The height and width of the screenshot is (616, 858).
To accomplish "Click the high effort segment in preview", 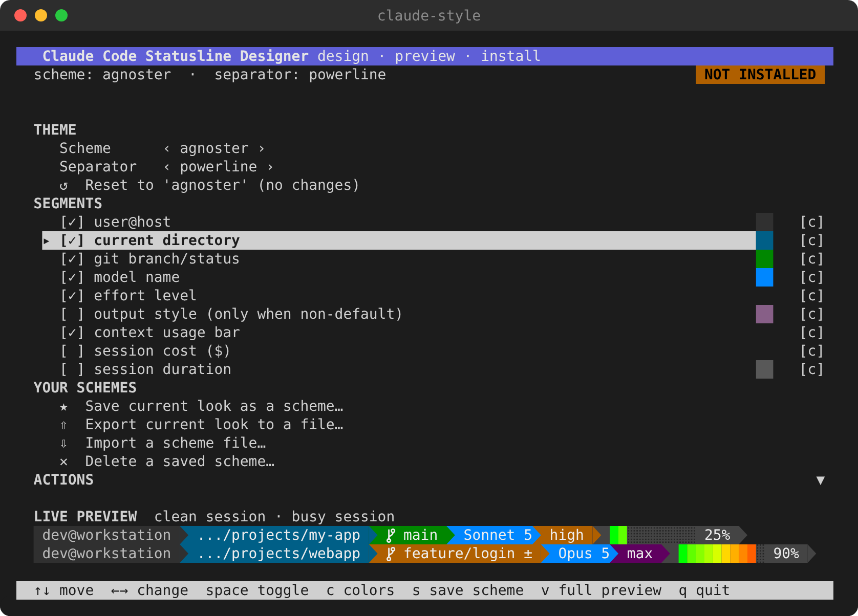I will point(567,535).
